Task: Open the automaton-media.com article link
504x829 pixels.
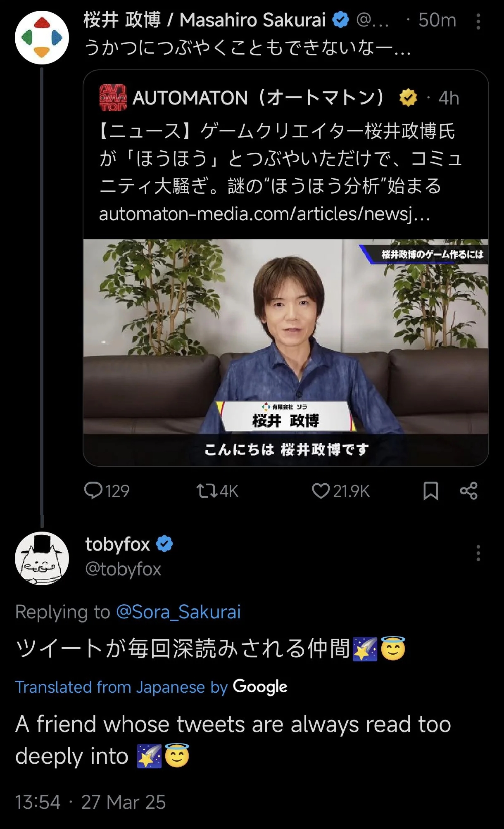Action: click(x=264, y=214)
